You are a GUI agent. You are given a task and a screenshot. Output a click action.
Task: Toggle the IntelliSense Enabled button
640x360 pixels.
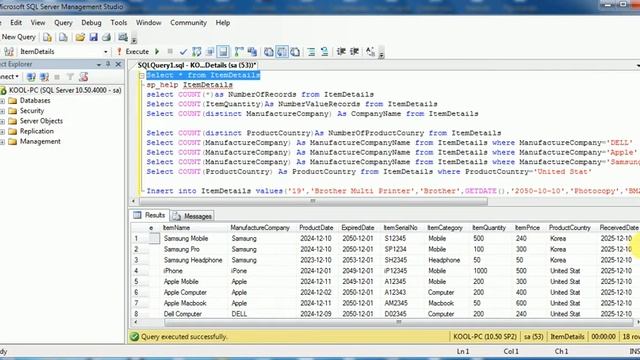223,52
